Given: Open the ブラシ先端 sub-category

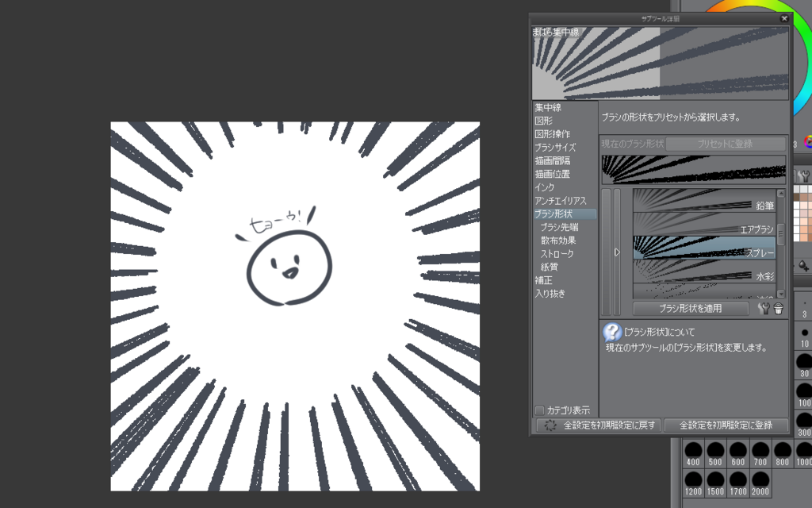Looking at the screenshot, I should (559, 227).
